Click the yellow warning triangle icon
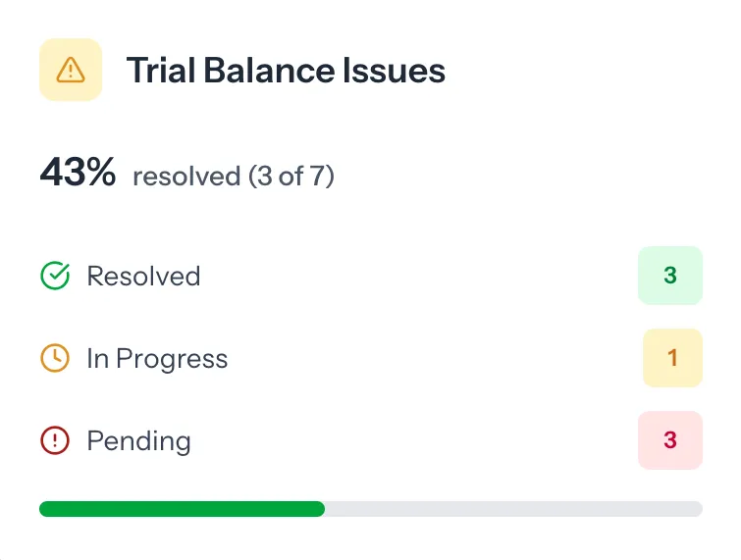This screenshot has height=560, width=741. click(71, 70)
